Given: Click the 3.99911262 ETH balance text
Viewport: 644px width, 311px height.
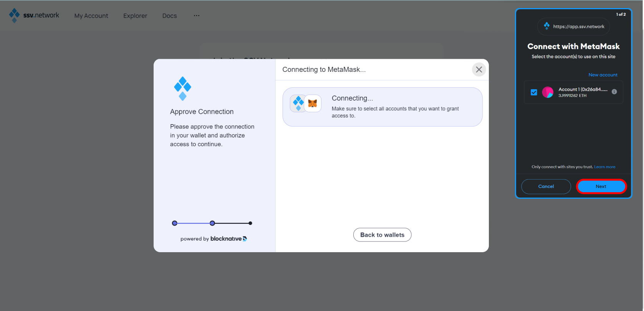Looking at the screenshot, I should pyautogui.click(x=572, y=96).
